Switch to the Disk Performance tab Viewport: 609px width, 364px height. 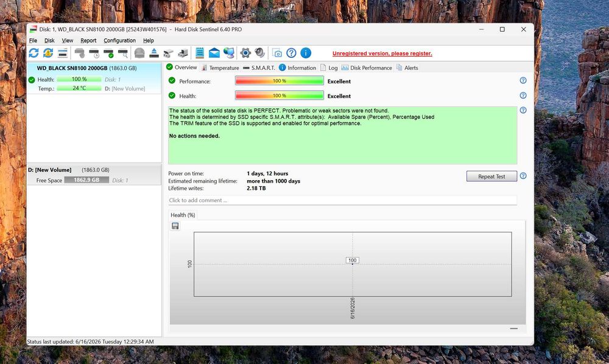click(x=367, y=68)
